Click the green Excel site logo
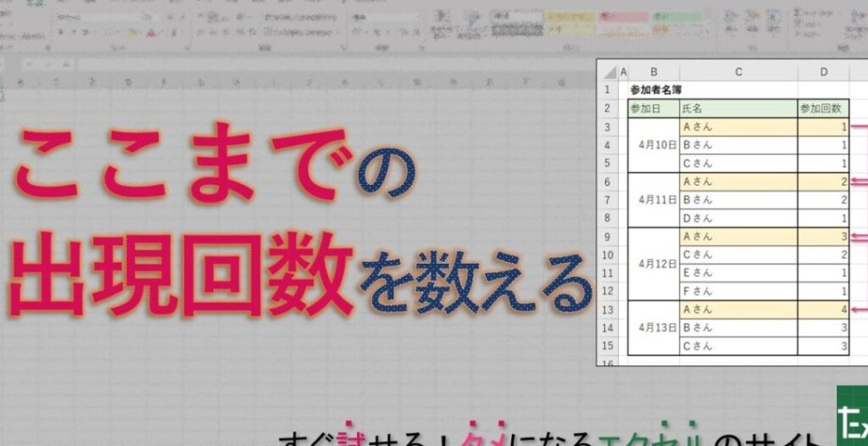Screen dimensions: 868x446 (852, 415)
